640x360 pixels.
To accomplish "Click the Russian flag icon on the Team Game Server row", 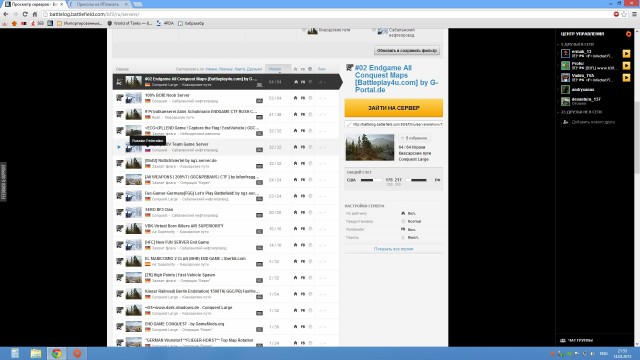I will coord(148,150).
